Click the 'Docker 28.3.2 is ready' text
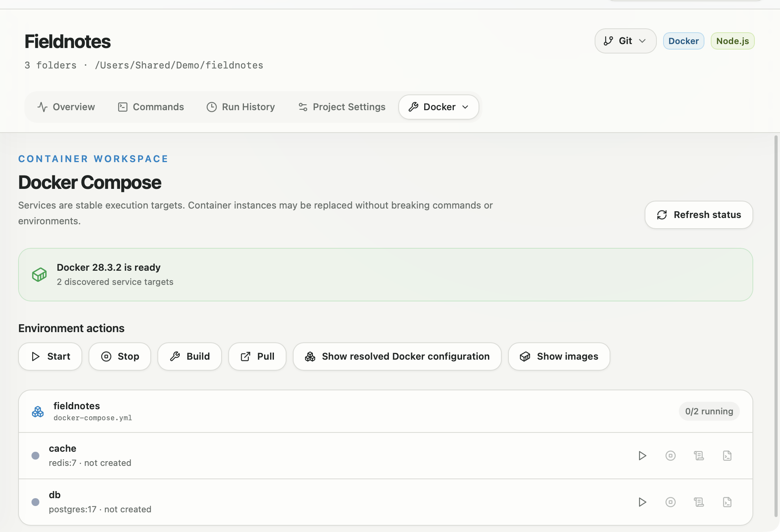Image resolution: width=780 pixels, height=532 pixels. point(109,268)
